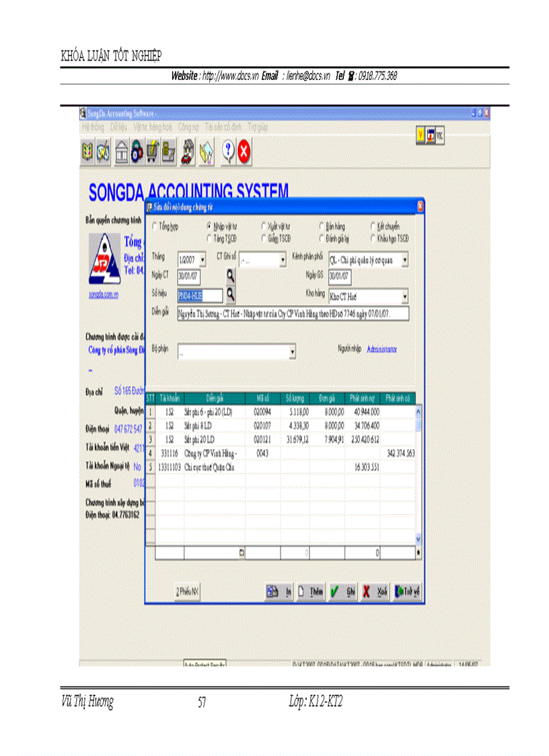Click the Diễn giải description text field
The image size is (549, 756).
click(293, 314)
